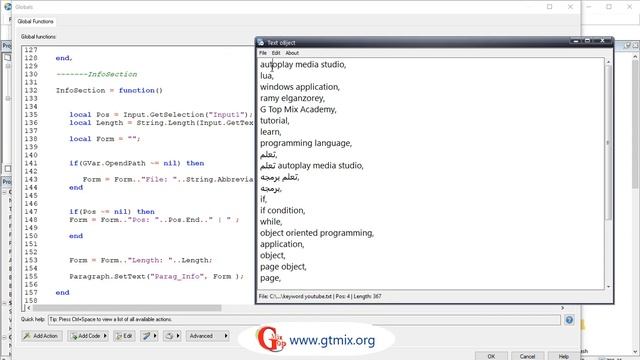Image resolution: width=640 pixels, height=360 pixels.
Task: Click Text object scrollbar up arrow
Action: 608,62
